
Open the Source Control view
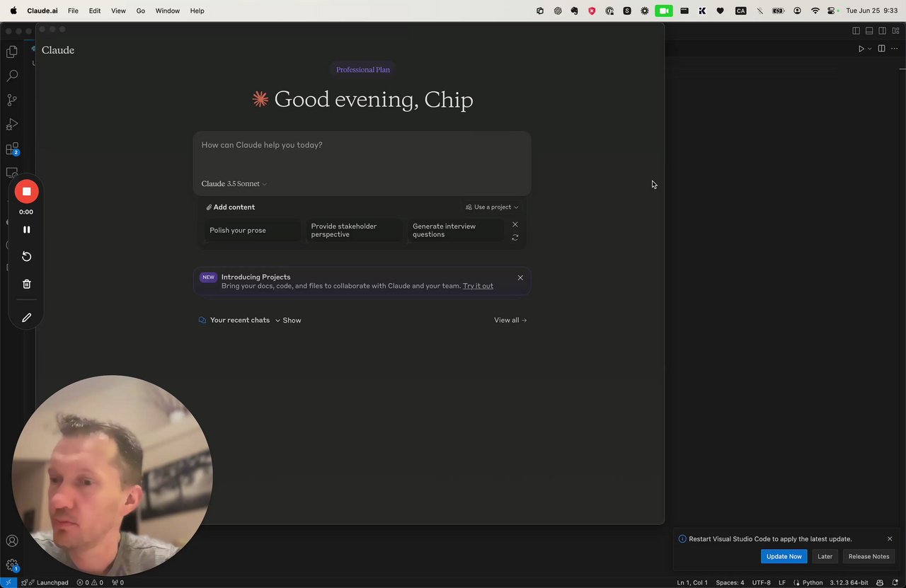click(12, 100)
